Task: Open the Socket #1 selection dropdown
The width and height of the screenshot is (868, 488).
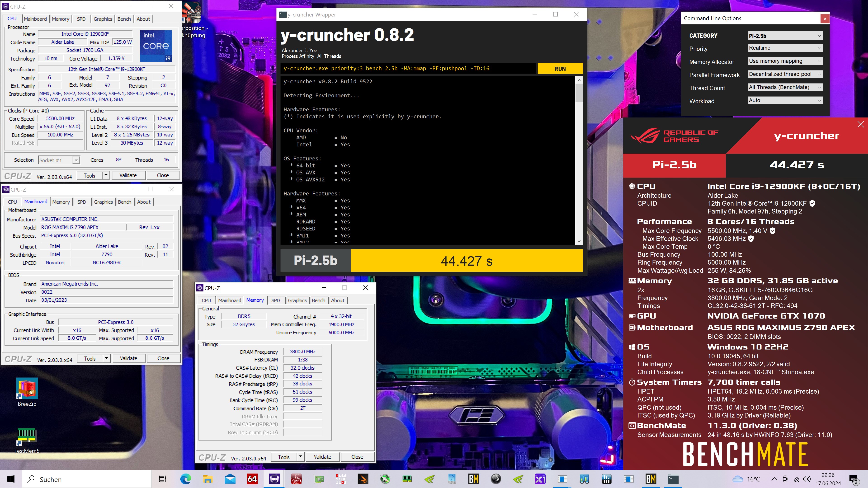Action: [x=59, y=160]
